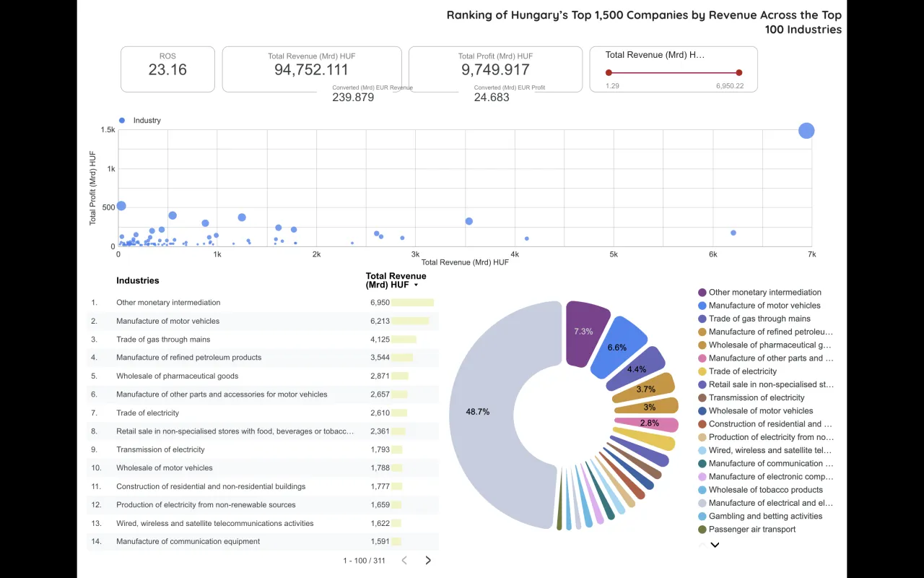Expand more pie chart legend entries
This screenshot has width=924, height=578.
715,545
